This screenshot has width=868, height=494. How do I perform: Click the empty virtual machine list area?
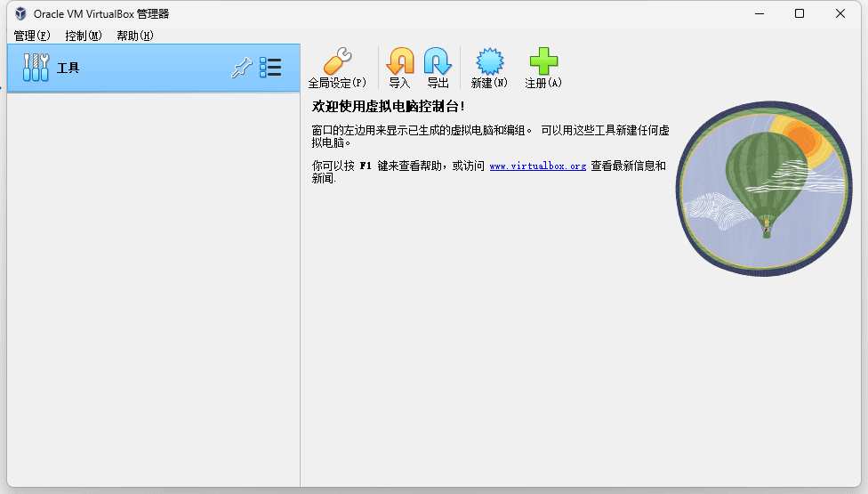153,285
